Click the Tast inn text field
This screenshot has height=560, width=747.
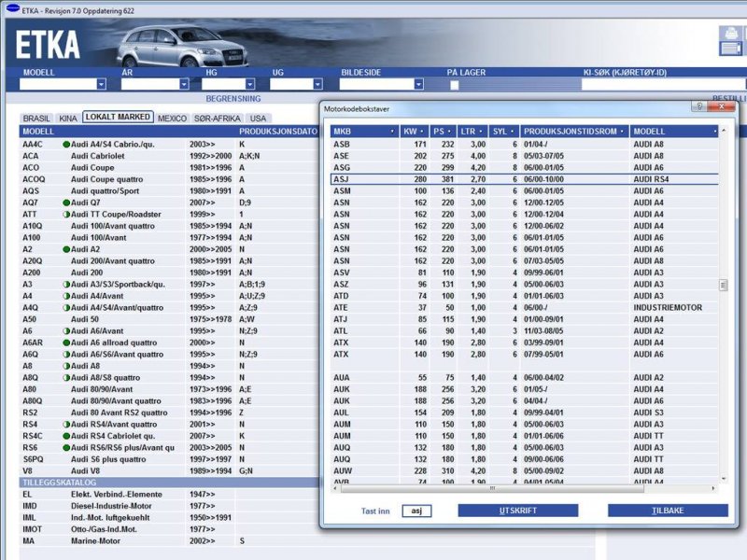[416, 511]
